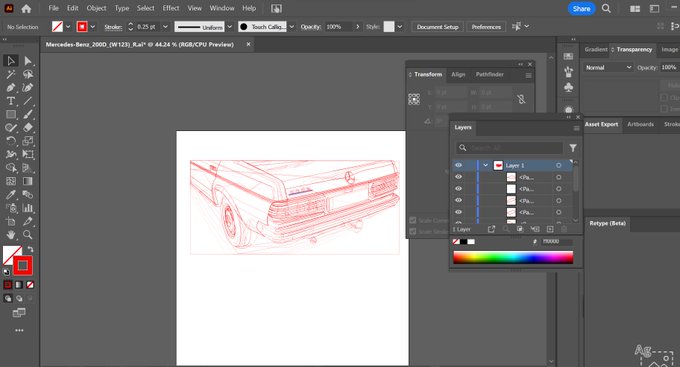
Task: Click the large red stroke swatch in toolbar
Action: [23, 265]
